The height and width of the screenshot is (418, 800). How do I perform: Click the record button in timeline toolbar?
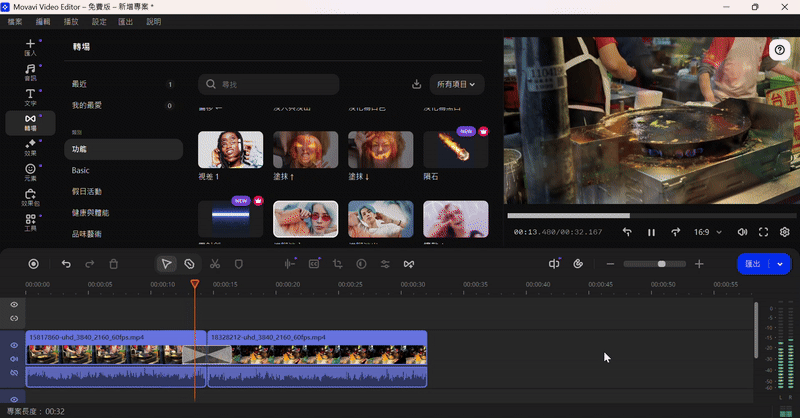[33, 264]
